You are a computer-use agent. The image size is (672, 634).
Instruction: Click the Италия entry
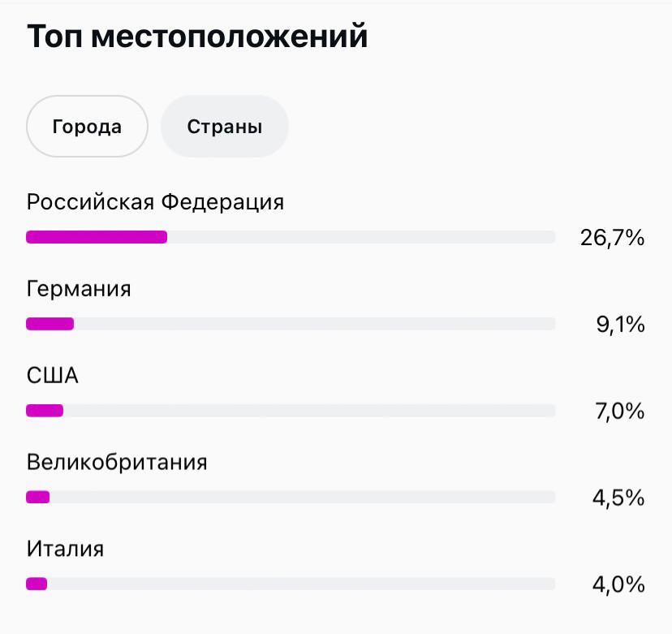click(65, 549)
